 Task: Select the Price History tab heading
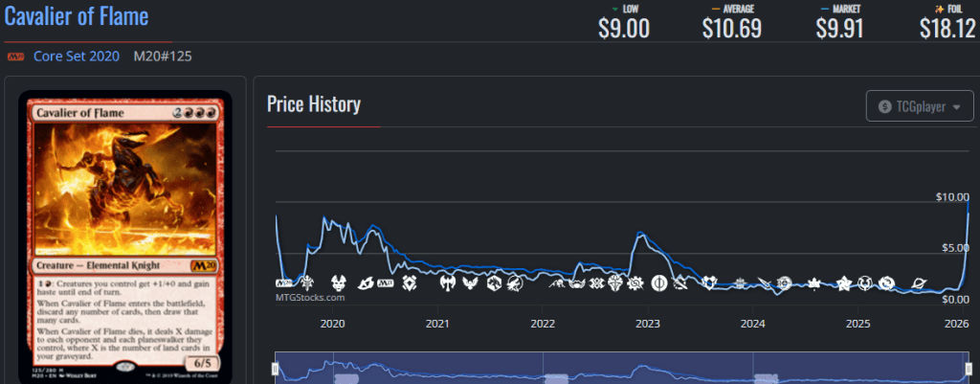tap(313, 104)
